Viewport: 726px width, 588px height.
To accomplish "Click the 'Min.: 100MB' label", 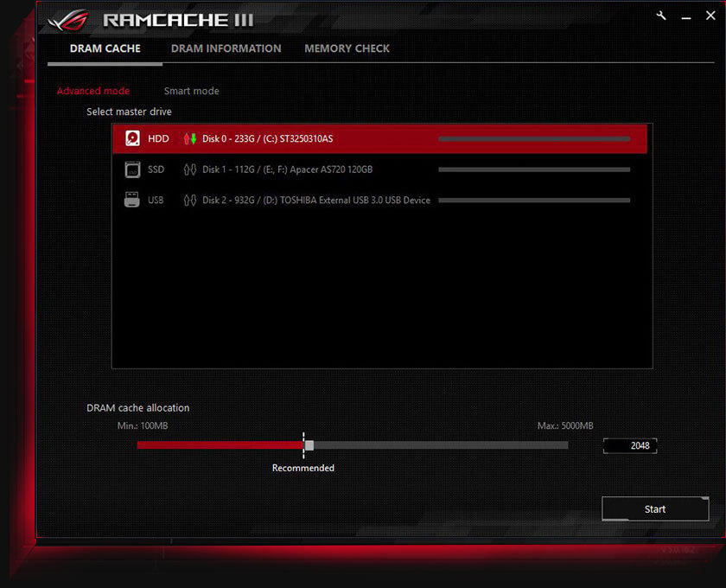I will [x=143, y=425].
